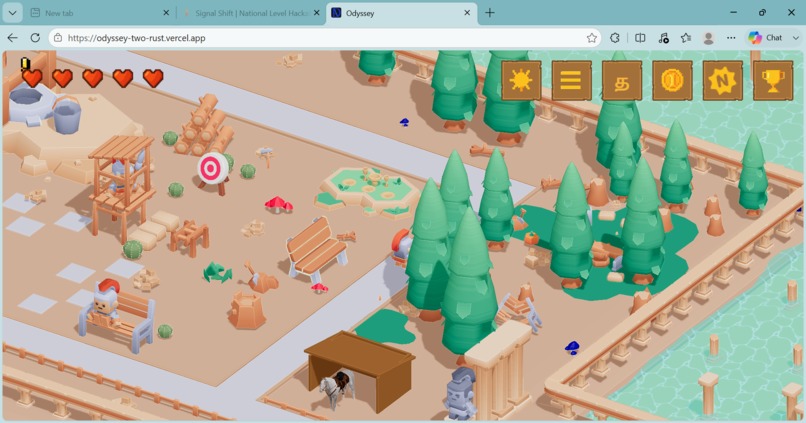Open the tab actions dropdown chevron
The image size is (806, 423).
coord(12,13)
